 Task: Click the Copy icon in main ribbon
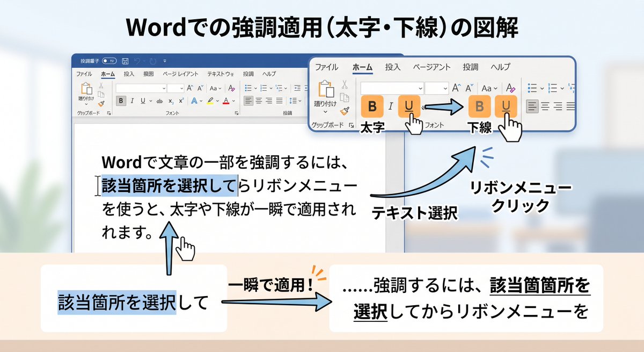pos(101,95)
